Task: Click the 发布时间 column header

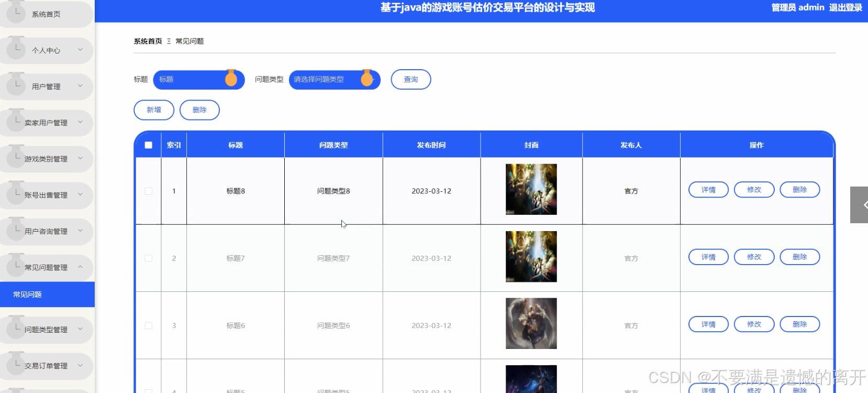Action: point(431,145)
